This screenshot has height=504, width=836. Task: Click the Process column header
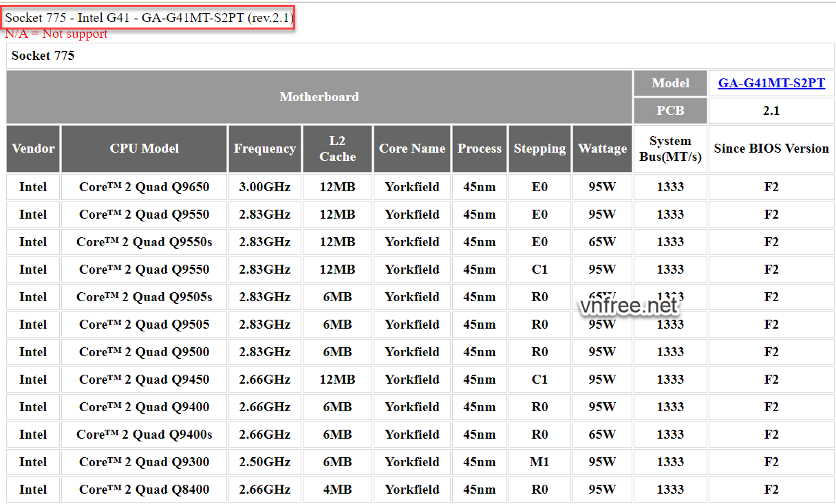click(480, 149)
